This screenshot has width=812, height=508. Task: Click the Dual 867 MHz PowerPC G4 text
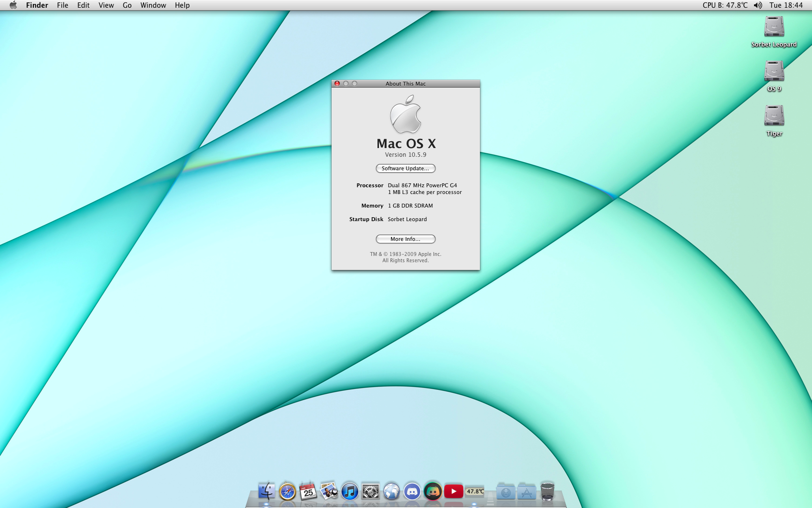(422, 185)
